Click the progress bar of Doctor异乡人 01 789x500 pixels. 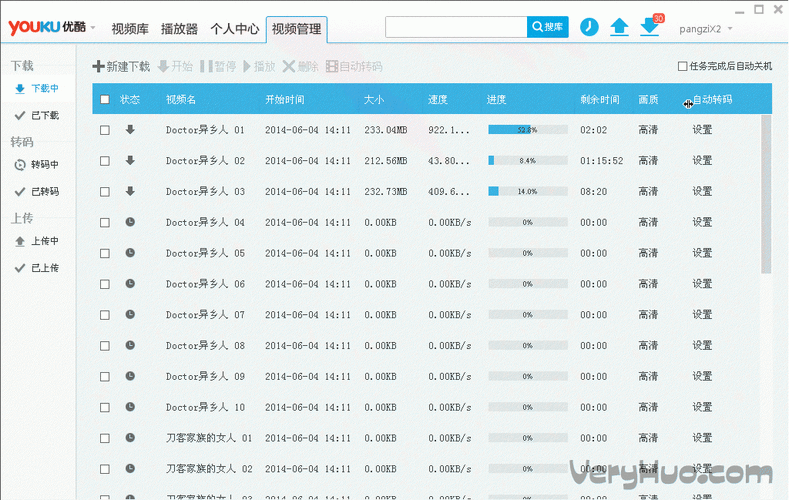[527, 130]
